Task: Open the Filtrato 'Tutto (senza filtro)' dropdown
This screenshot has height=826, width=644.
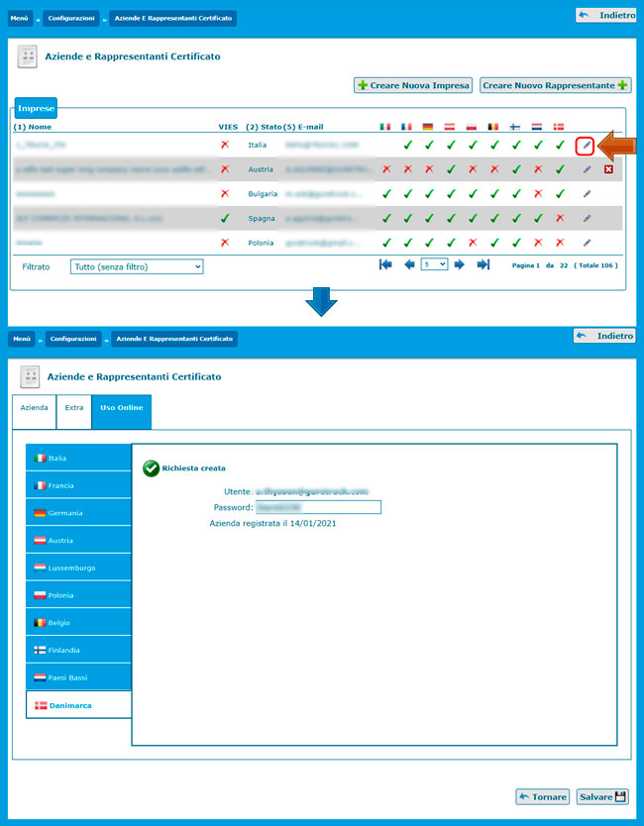Action: coord(137,266)
